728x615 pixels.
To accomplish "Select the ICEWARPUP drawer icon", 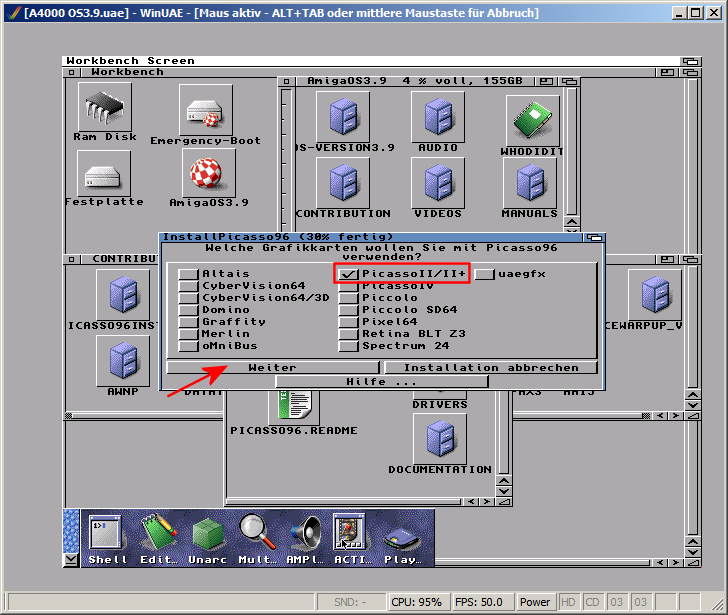I will (x=655, y=295).
